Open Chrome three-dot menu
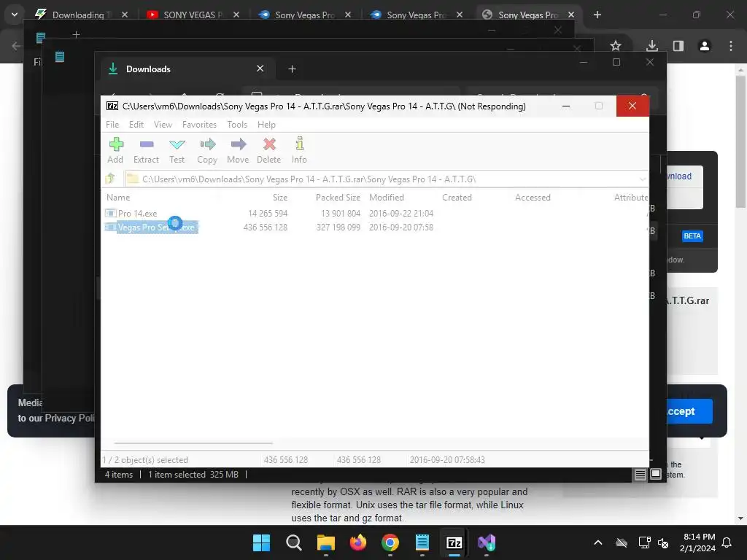This screenshot has height=560, width=747. tap(731, 46)
